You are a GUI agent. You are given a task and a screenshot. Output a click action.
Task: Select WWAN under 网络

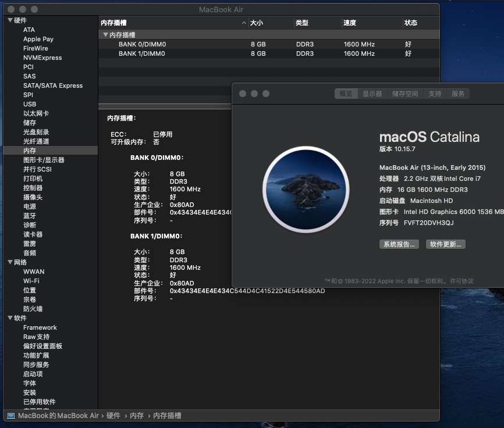(34, 272)
